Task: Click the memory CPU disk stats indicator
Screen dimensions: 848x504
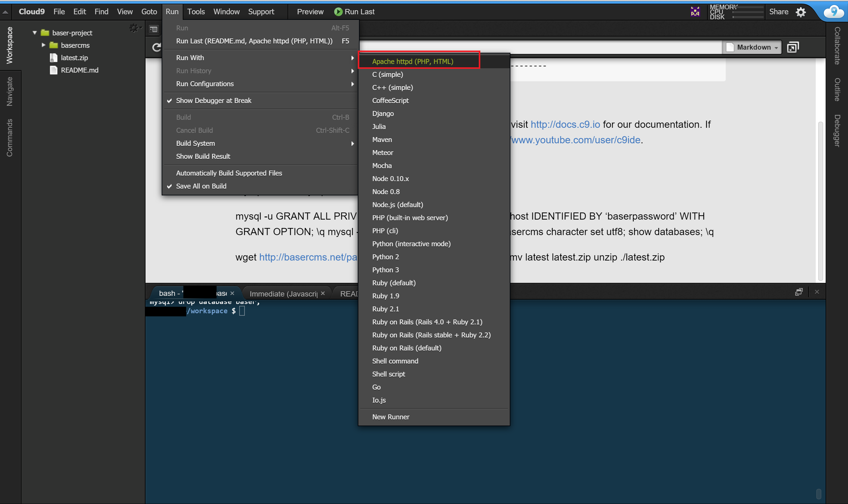Action: coord(736,12)
